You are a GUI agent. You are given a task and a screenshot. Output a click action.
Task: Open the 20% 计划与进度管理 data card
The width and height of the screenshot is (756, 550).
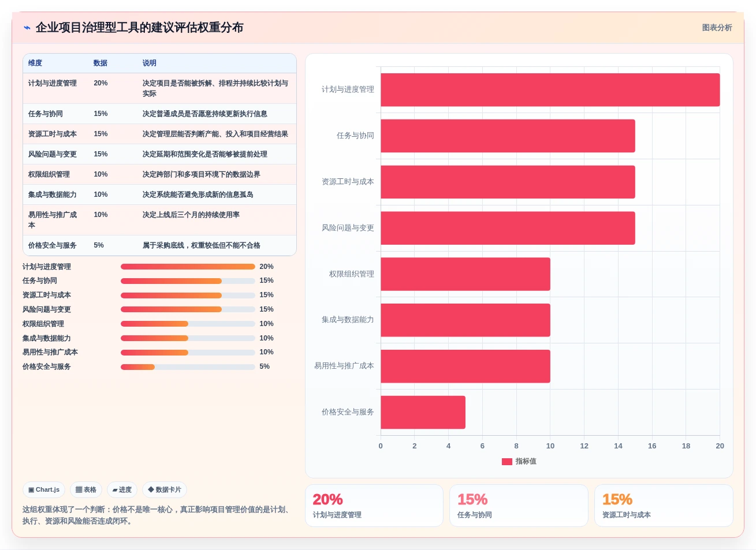click(374, 506)
